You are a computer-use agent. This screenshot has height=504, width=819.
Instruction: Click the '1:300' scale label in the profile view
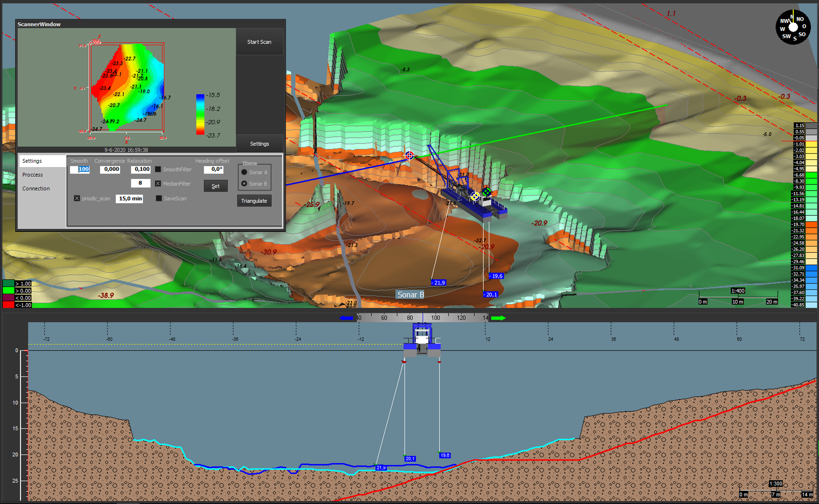coord(776,484)
